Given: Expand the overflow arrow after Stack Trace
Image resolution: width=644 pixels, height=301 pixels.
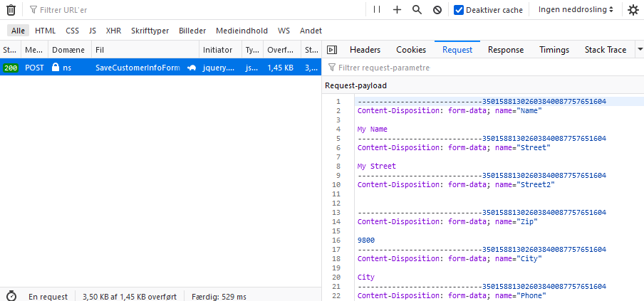Looking at the screenshot, I should (636, 50).
